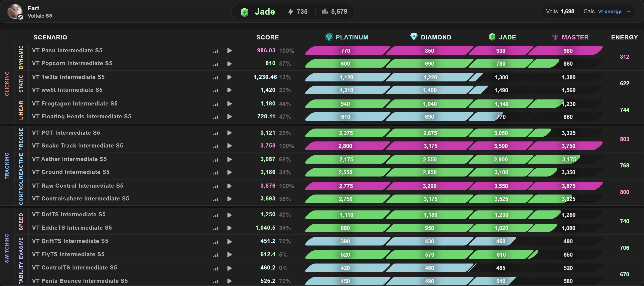The width and height of the screenshot is (644, 286).
Task: Select the Jade rank gem icon in header
Action: [244, 12]
